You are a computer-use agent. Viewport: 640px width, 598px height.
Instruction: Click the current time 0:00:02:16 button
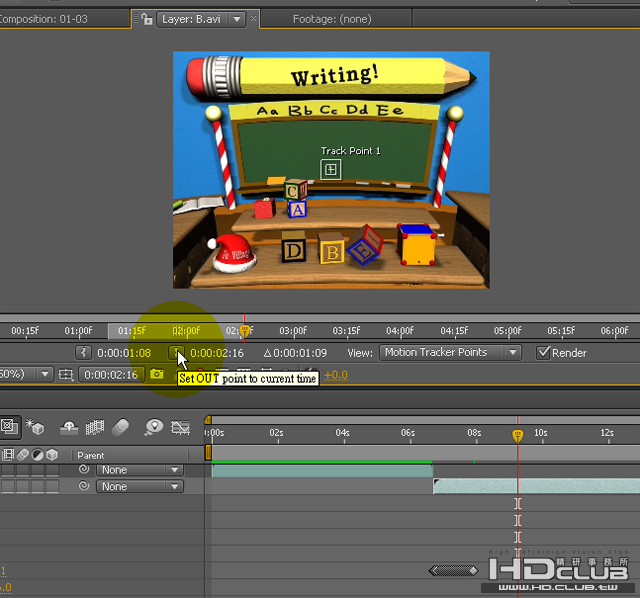[109, 375]
